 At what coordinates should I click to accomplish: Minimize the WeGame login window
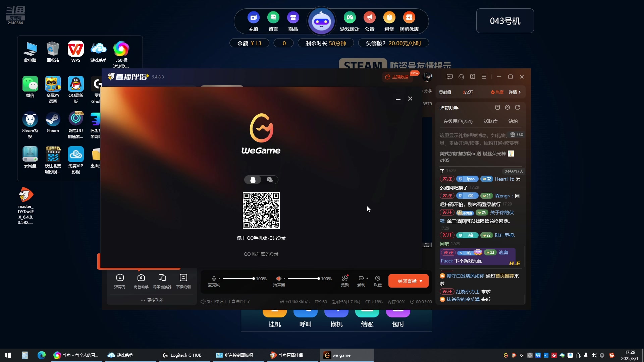(398, 99)
